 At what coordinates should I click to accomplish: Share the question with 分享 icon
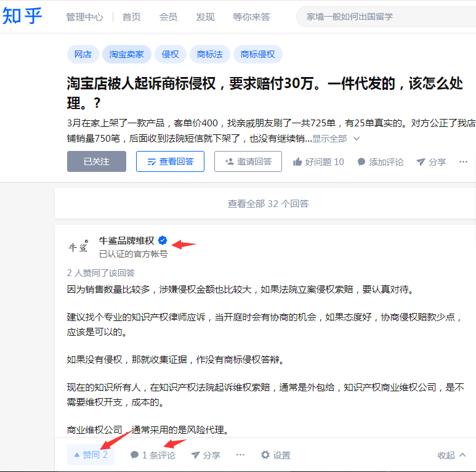coord(431,162)
